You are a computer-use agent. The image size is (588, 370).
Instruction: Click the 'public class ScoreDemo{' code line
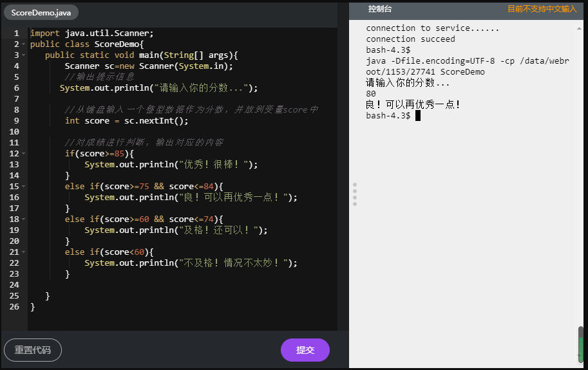[x=87, y=44]
